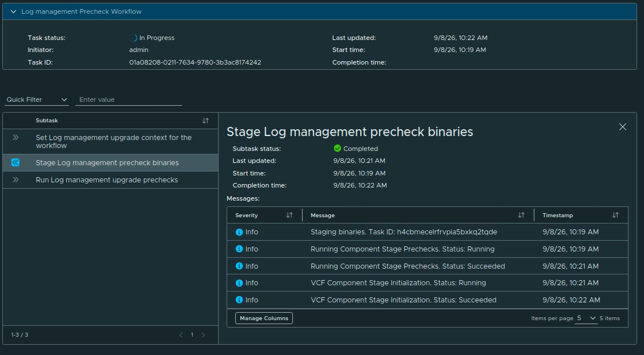The image size is (644, 355).
Task: Click the green Completed status check icon
Action: (337, 149)
